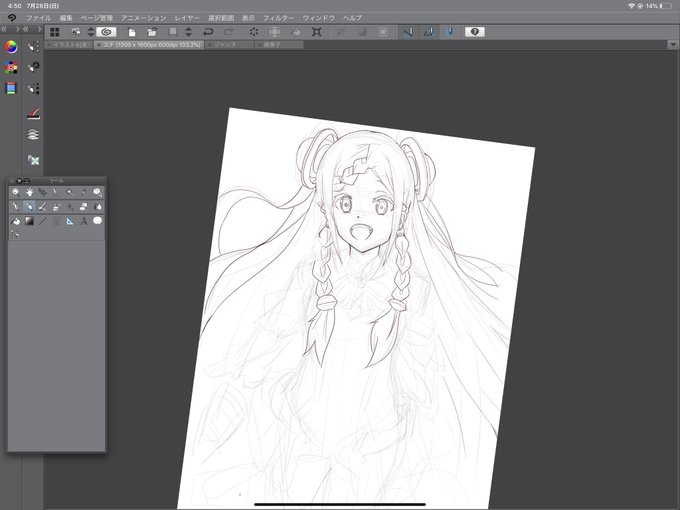The height and width of the screenshot is (510, 680).
Task: Open the 選択範囲 (Selection) menu
Action: click(x=221, y=18)
